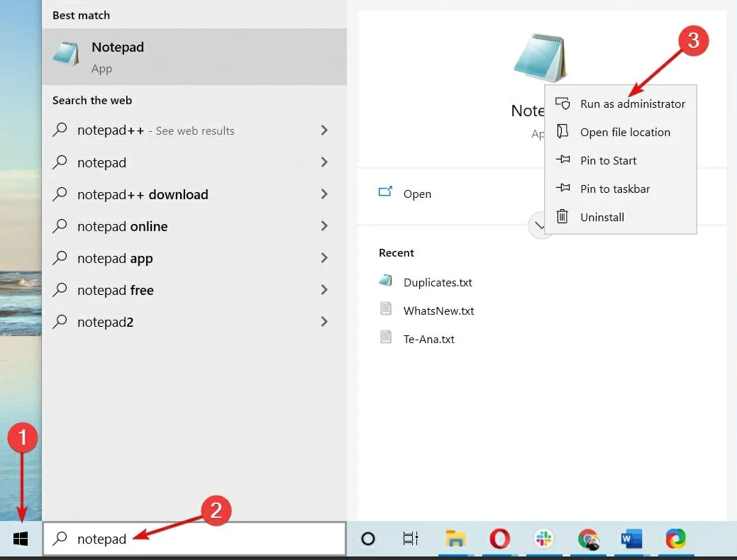
Task: Click the shield icon beside Run as administrator
Action: coord(563,103)
